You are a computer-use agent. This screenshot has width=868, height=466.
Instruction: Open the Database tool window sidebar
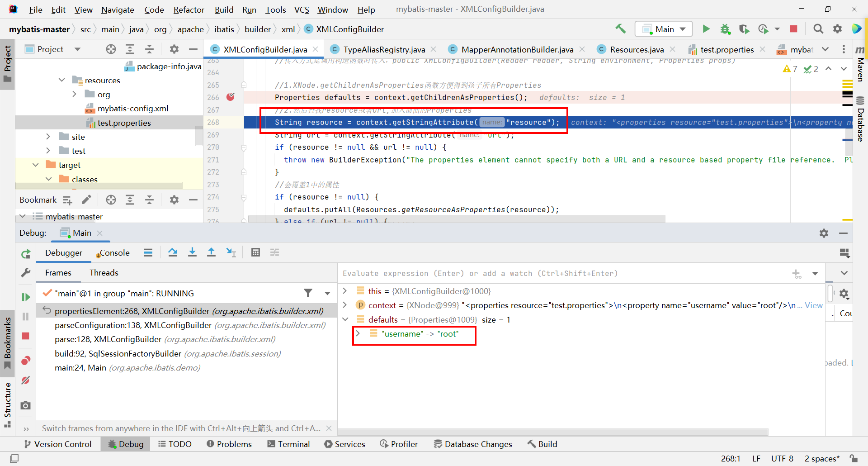(x=860, y=119)
